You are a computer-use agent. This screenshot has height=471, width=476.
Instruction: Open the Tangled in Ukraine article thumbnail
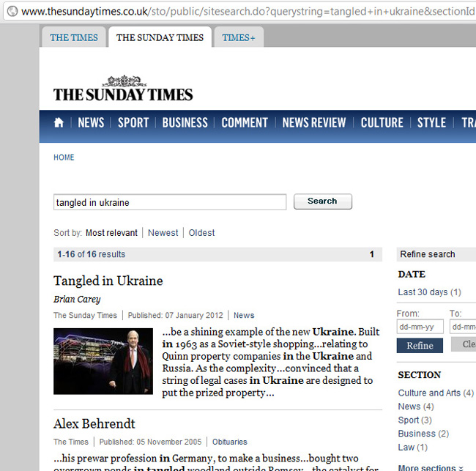click(x=103, y=361)
